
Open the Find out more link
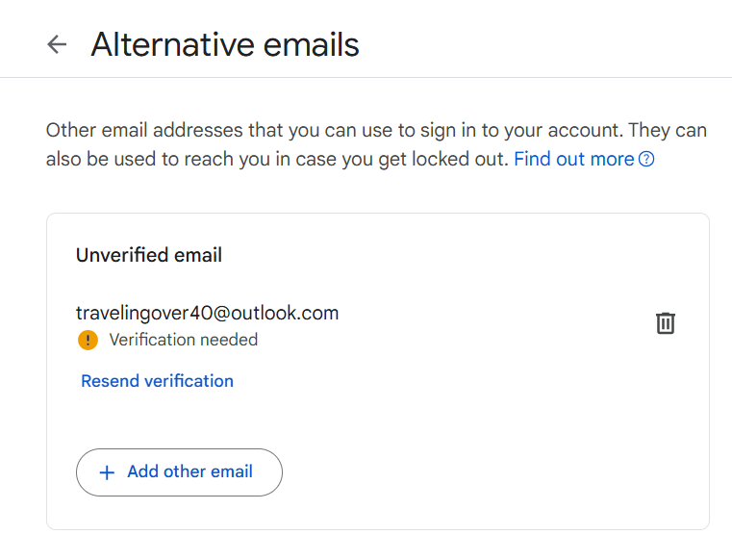(573, 160)
